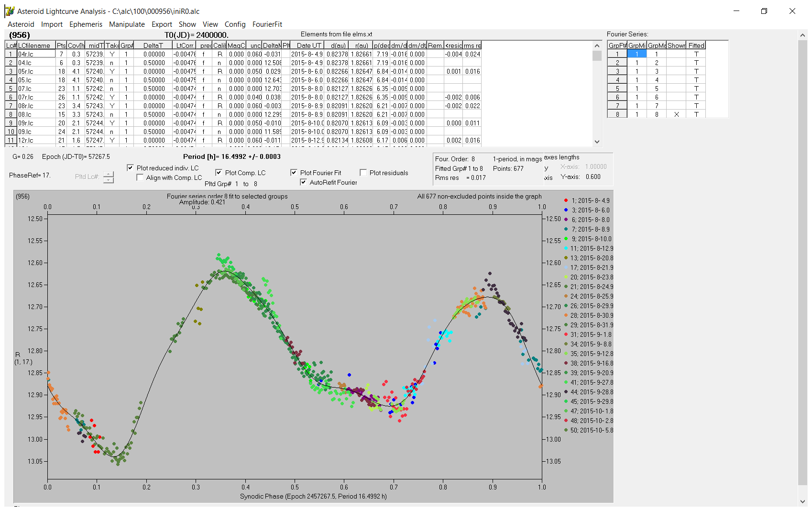
Task: Open the Asteroid menu
Action: coord(21,24)
